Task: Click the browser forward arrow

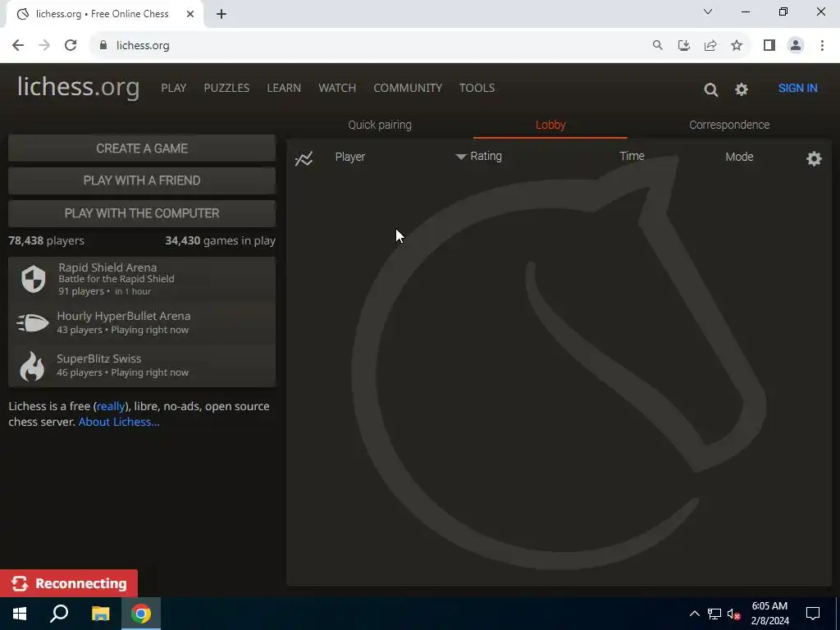Action: [44, 46]
